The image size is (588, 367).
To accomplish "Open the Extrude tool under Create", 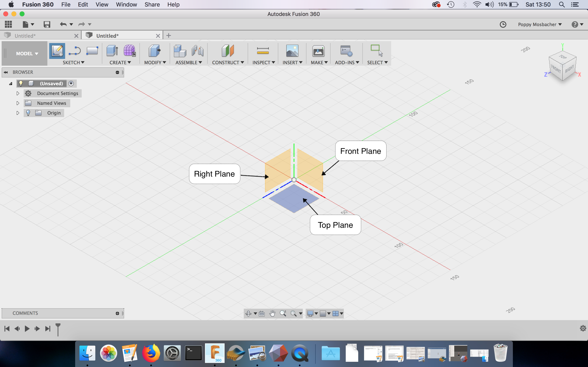I will [111, 51].
